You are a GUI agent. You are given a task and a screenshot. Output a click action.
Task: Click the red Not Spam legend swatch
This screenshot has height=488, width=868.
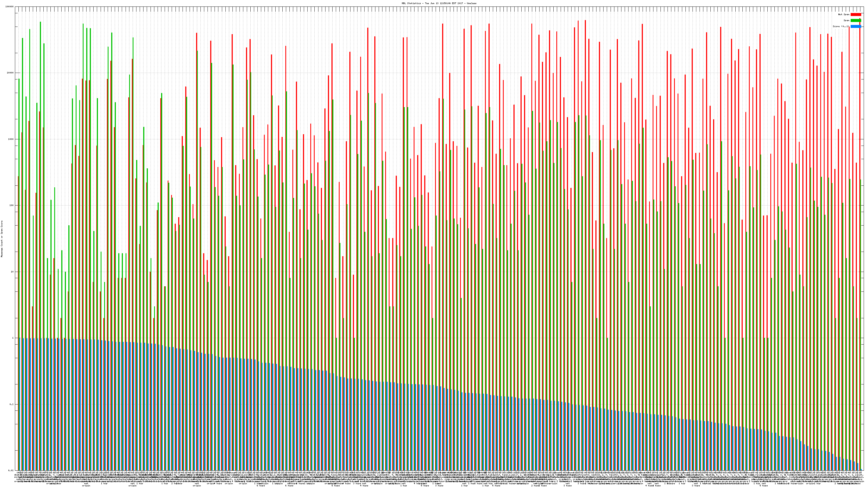856,14
